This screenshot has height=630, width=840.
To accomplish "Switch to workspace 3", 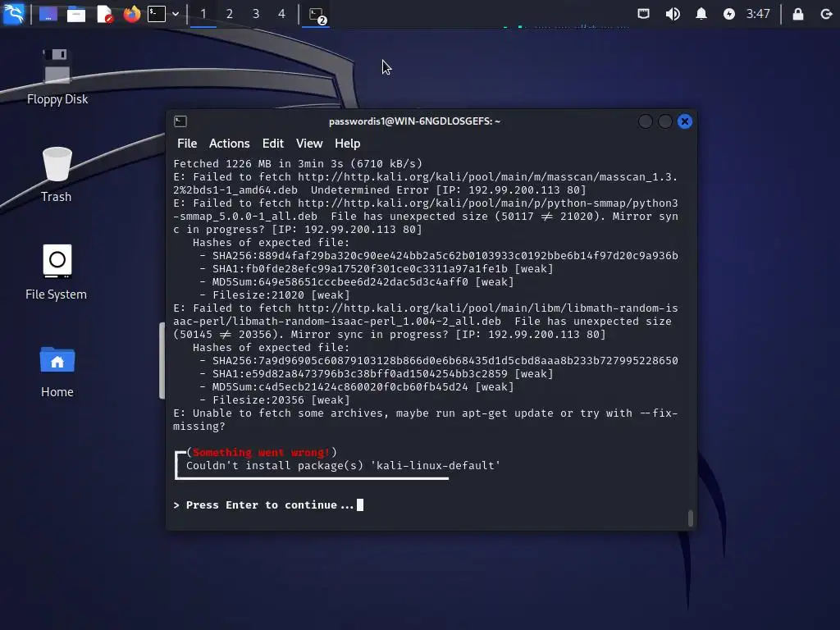I will (256, 14).
